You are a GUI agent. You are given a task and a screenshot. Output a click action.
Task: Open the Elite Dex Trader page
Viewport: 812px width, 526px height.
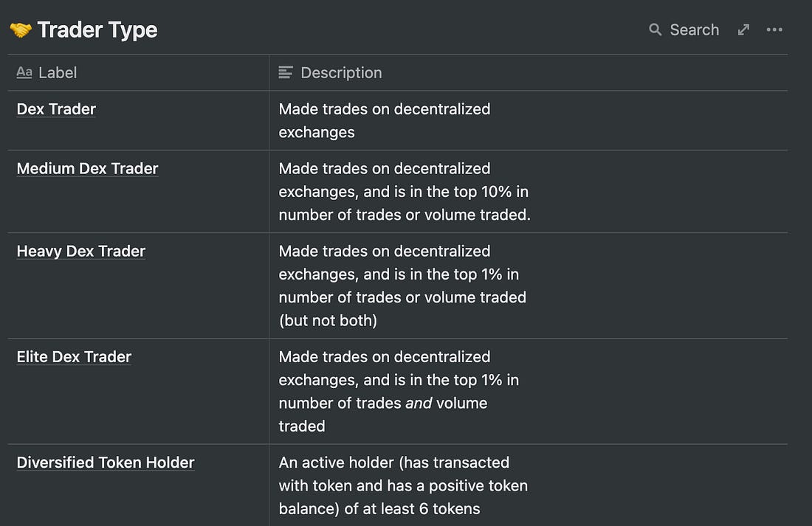74,357
